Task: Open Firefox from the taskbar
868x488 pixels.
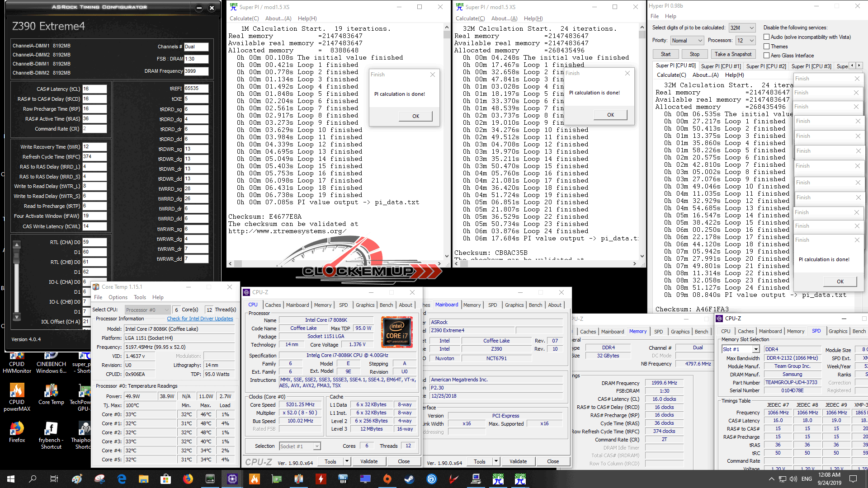Action: [x=188, y=479]
